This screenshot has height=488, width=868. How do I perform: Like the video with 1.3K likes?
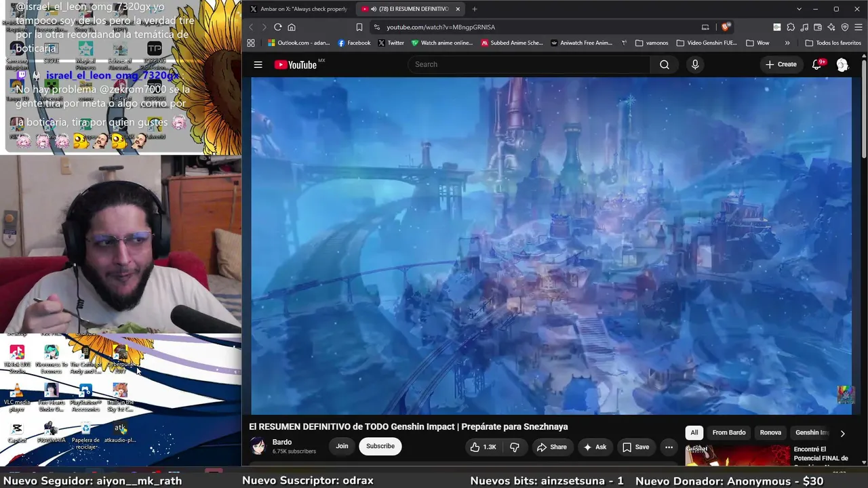[484, 447]
